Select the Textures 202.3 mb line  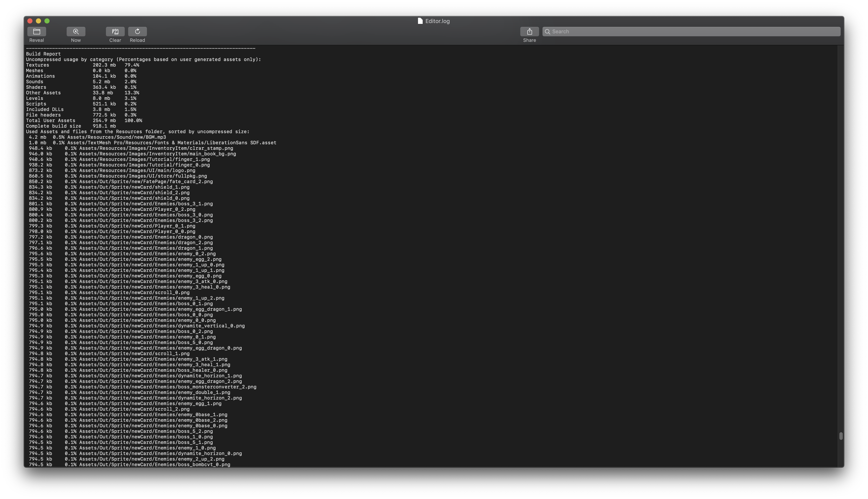tap(82, 65)
